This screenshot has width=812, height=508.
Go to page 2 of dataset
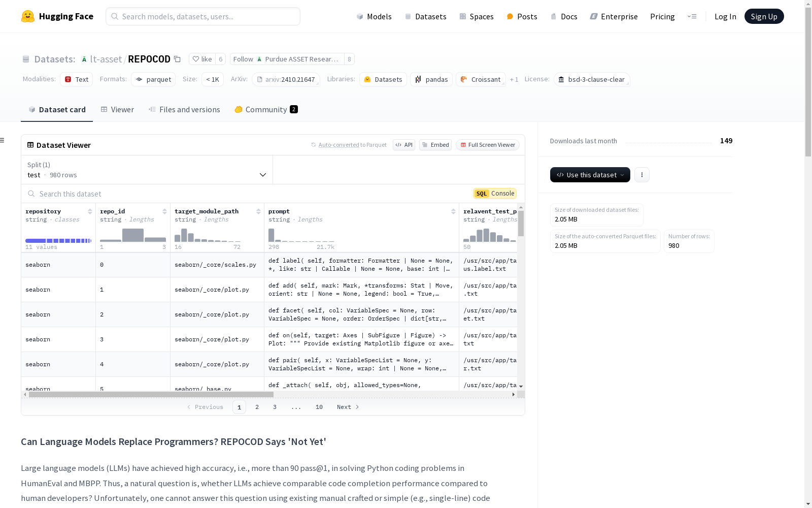coord(257,407)
